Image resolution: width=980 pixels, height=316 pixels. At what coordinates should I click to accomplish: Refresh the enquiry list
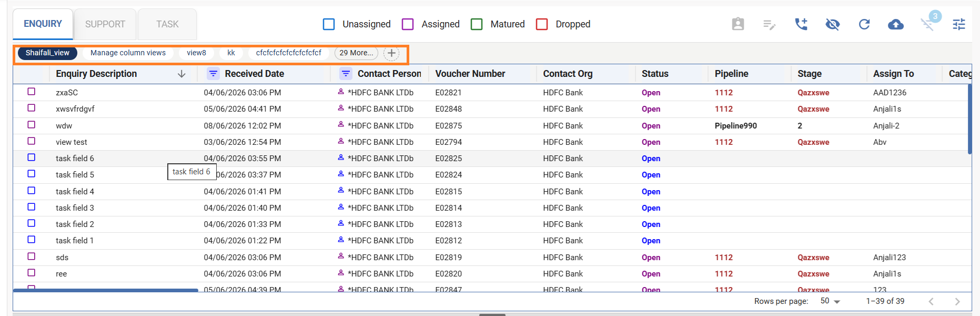tap(864, 24)
